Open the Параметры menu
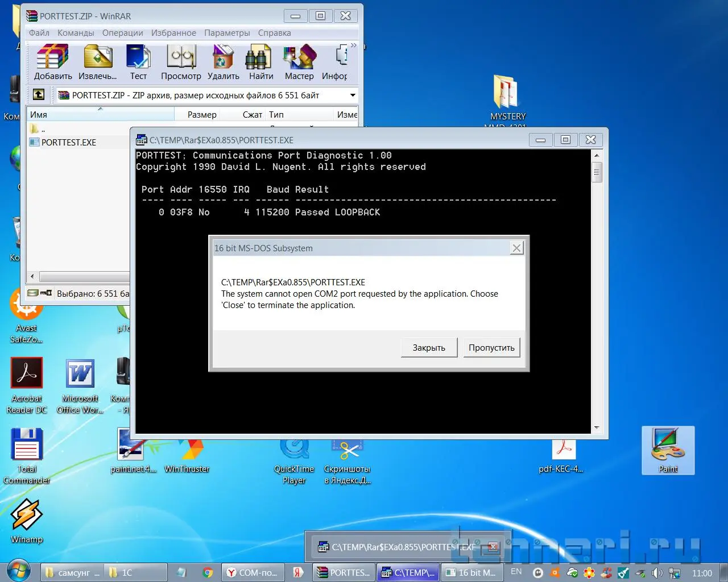728x582 pixels. 227,33
